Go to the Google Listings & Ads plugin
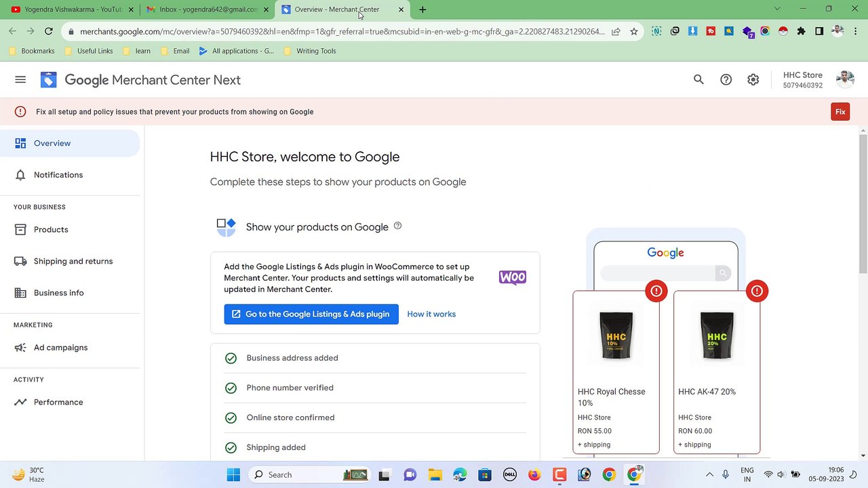 [311, 314]
